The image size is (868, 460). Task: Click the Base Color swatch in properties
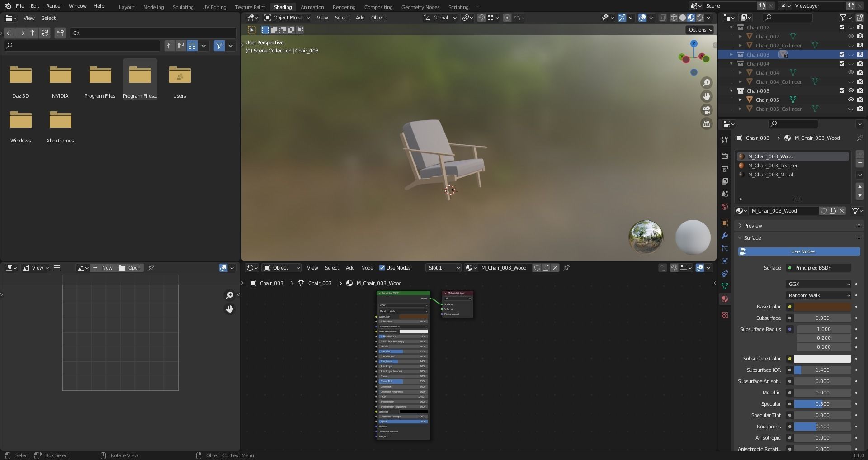822,307
